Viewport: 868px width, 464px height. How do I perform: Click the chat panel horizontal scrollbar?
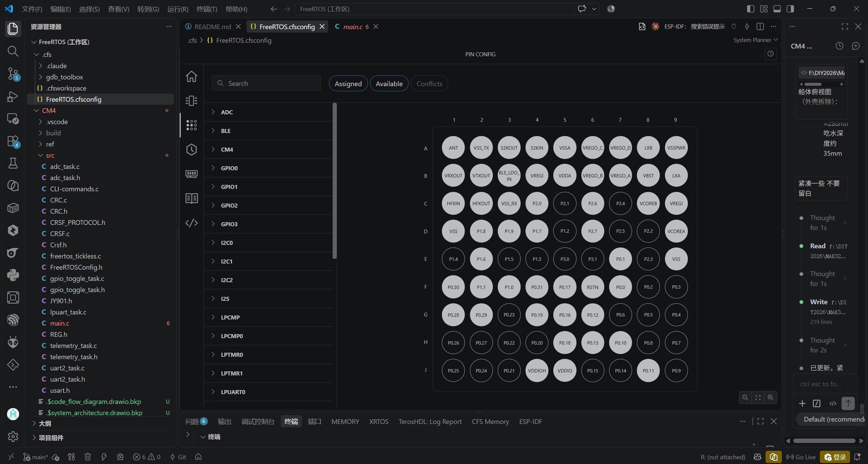coord(824,441)
